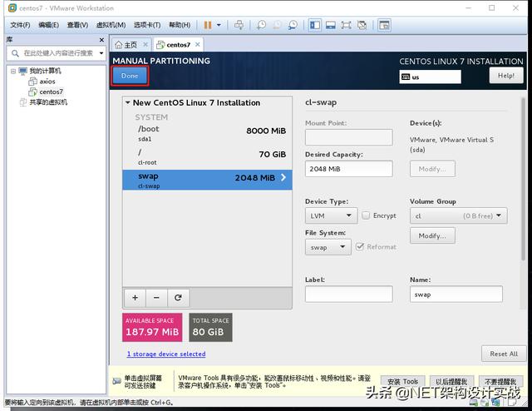Screen dimensions: 532x411
Task: Open the snapshot manager icon
Action: 293,25
